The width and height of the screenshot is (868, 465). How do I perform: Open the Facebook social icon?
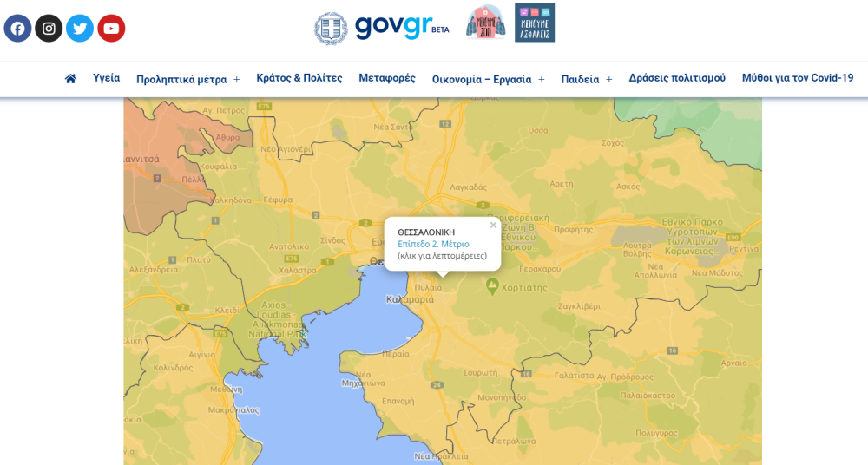pyautogui.click(x=17, y=29)
